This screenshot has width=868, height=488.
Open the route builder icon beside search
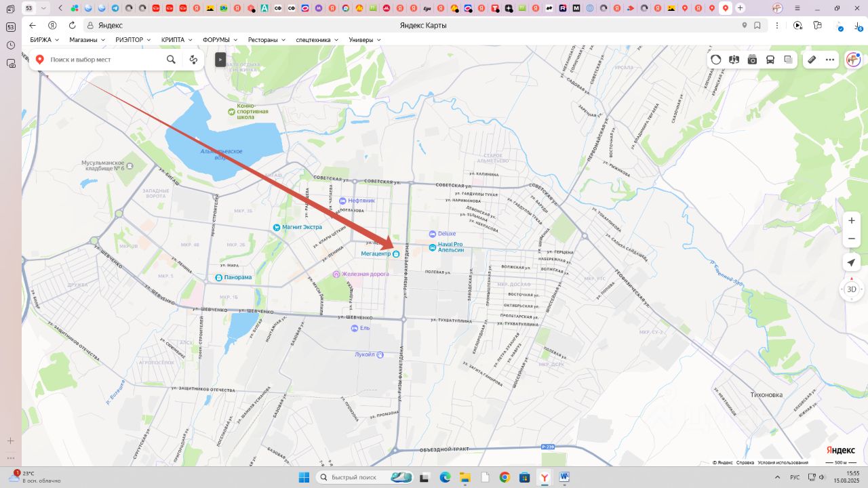193,60
